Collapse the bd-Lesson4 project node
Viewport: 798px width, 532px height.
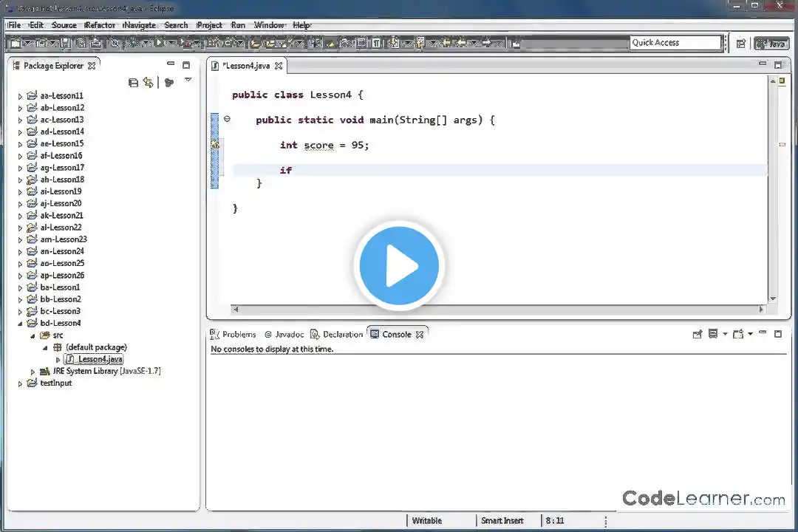(21, 324)
